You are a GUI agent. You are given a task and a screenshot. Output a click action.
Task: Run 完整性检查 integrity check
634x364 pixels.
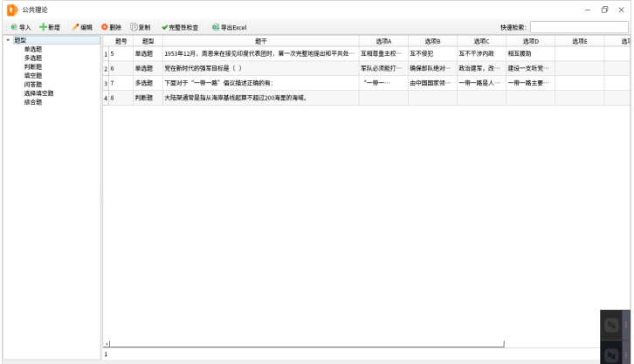pyautogui.click(x=180, y=27)
